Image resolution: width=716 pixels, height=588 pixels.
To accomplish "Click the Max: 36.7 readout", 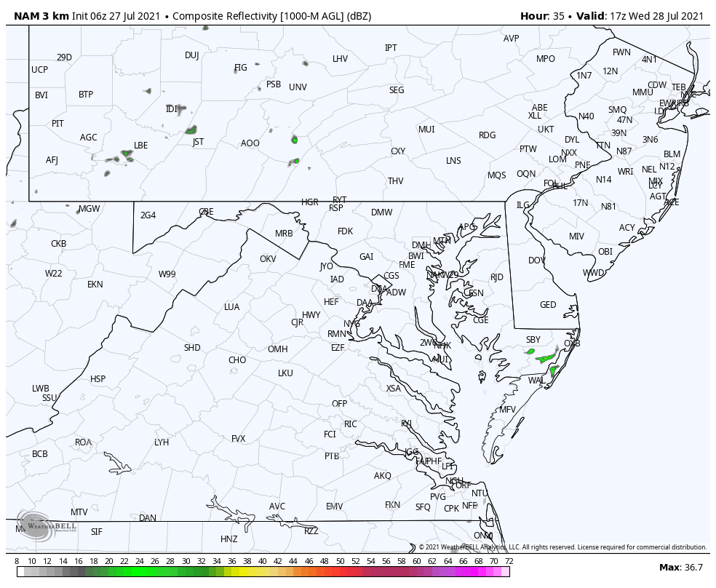I will pos(681,568).
